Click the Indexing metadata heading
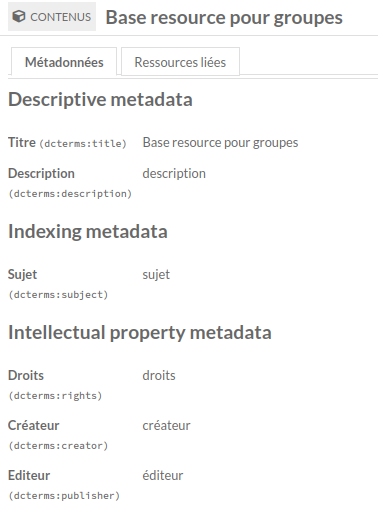Viewport: 378px width, 506px height. pyautogui.click(x=88, y=231)
